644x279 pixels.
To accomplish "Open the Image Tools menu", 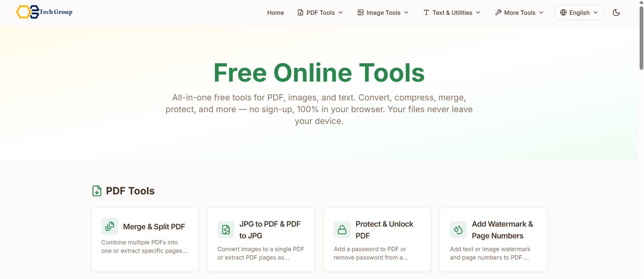I will click(383, 13).
